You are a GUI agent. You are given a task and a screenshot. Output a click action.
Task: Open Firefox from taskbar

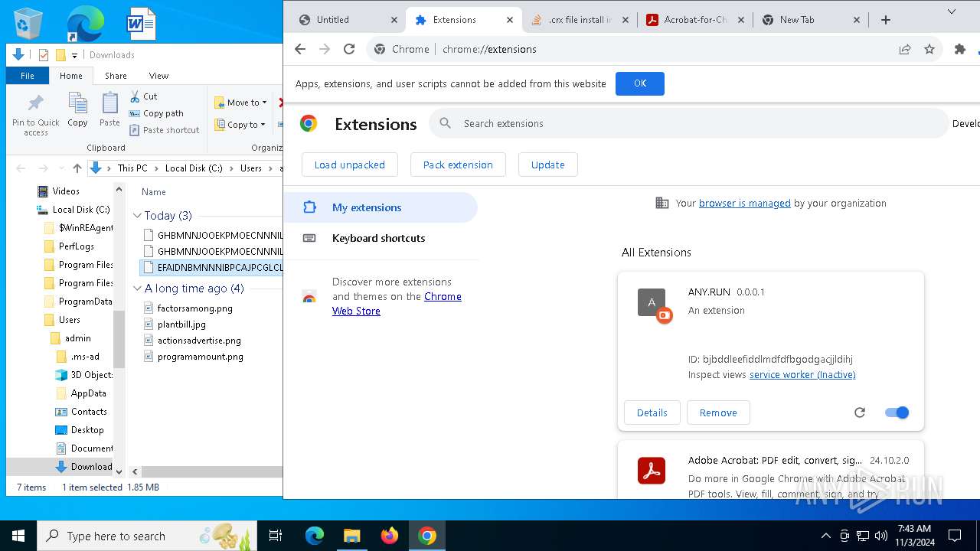(x=390, y=536)
